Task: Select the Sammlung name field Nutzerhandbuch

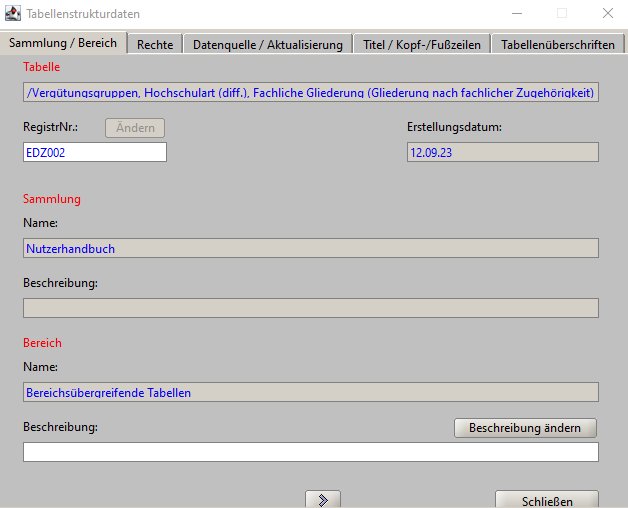Action: [310, 249]
